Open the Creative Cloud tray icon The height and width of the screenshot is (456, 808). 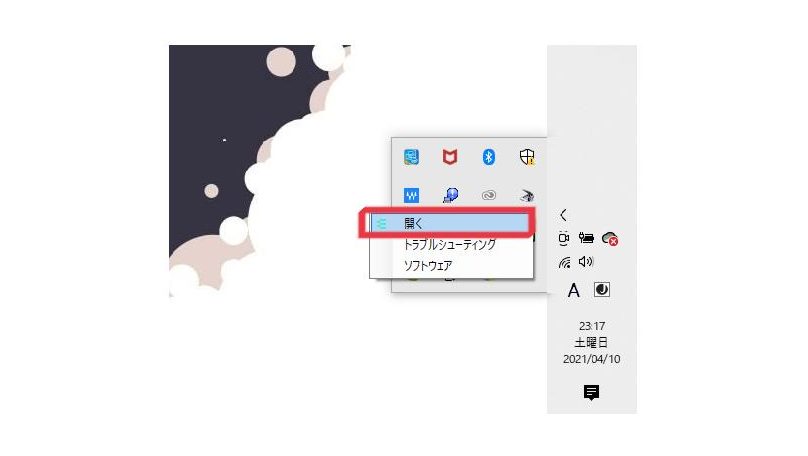(489, 195)
